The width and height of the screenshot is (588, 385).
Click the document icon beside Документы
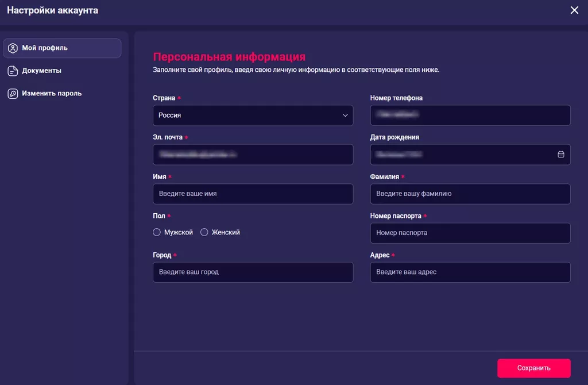[13, 71]
